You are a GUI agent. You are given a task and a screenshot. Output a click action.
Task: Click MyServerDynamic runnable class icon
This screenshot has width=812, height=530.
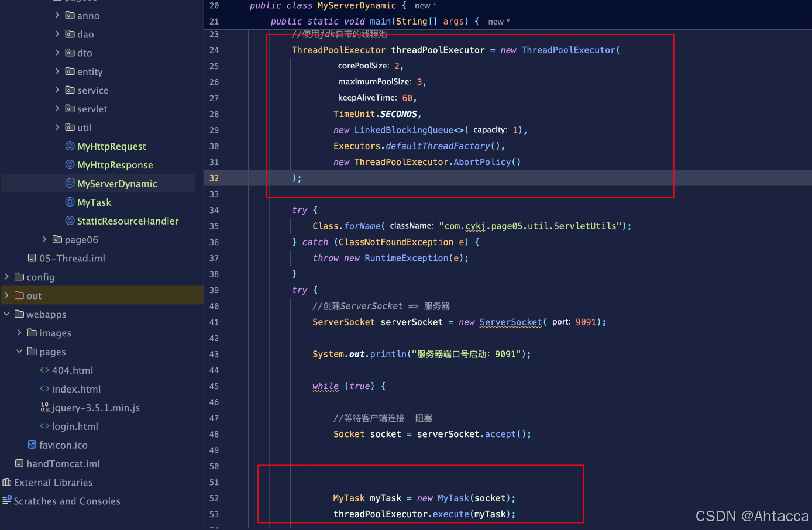point(70,184)
